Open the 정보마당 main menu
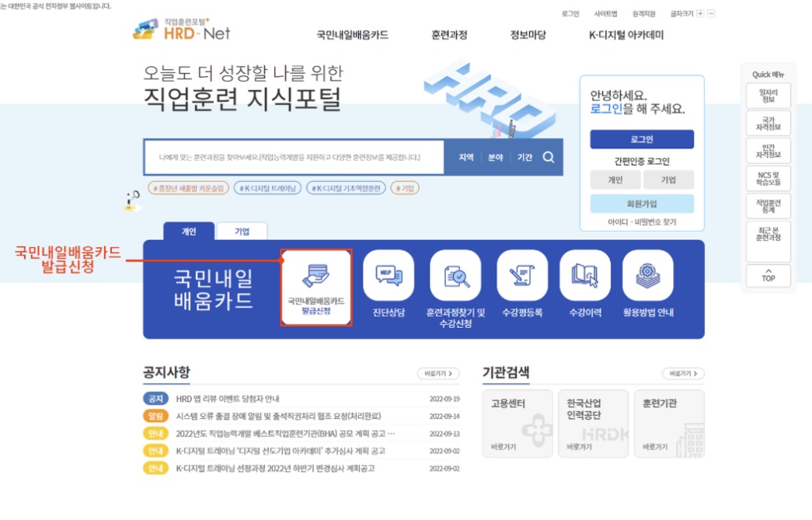The height and width of the screenshot is (520, 812). tap(528, 35)
